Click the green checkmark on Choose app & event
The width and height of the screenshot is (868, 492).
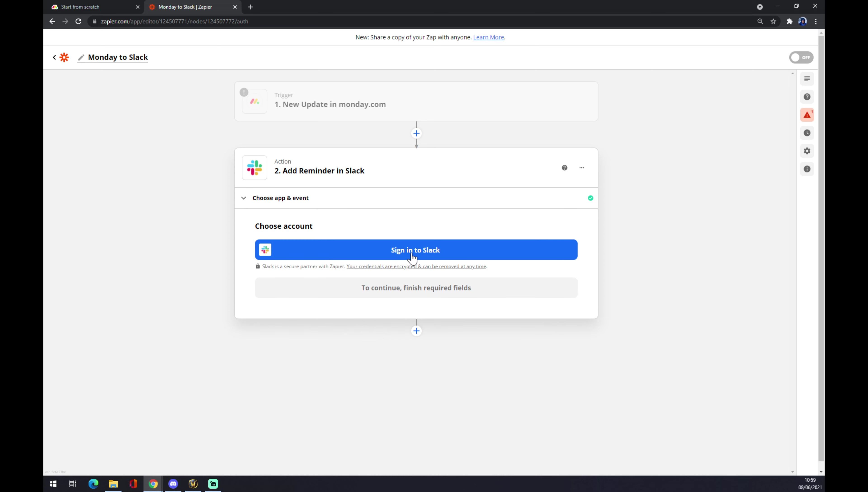[590, 198]
